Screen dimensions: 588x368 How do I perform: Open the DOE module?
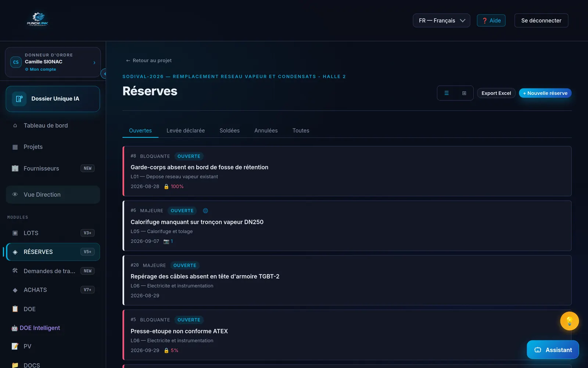[53, 309]
